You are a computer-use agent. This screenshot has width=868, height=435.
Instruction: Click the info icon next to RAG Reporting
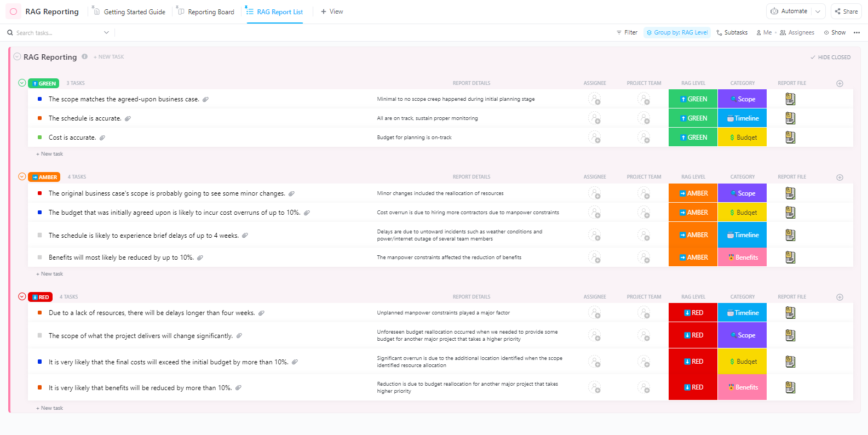click(x=84, y=56)
